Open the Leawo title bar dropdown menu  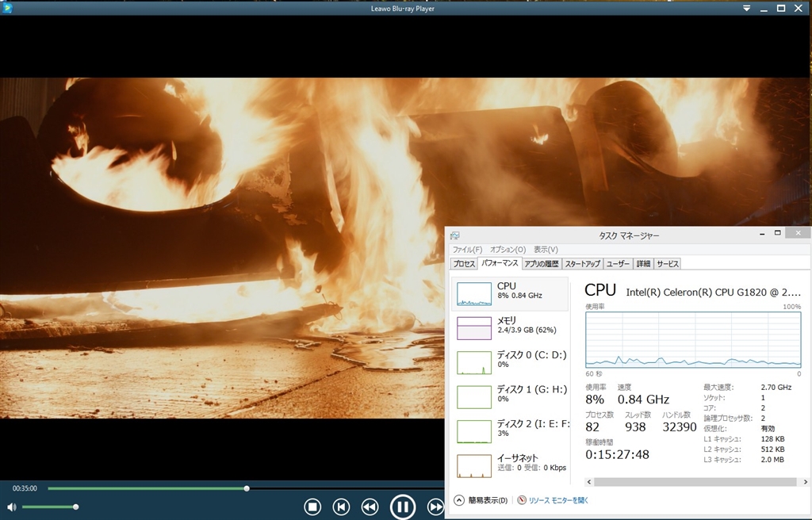pyautogui.click(x=746, y=8)
